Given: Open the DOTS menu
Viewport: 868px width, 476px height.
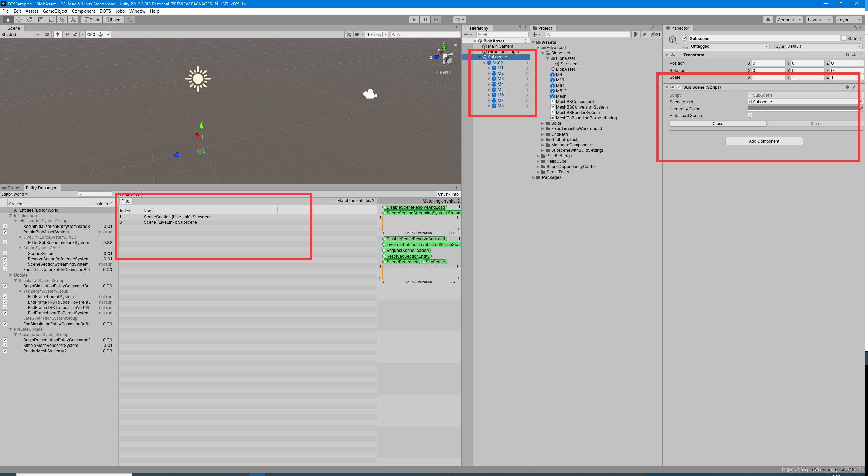Looking at the screenshot, I should (x=105, y=11).
